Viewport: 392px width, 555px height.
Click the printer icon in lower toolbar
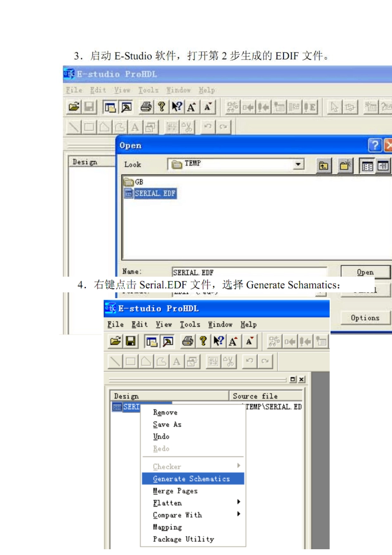pos(187,341)
